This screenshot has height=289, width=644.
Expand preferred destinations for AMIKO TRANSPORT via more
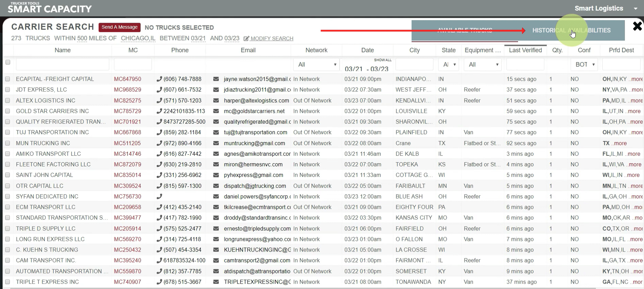coord(634,154)
